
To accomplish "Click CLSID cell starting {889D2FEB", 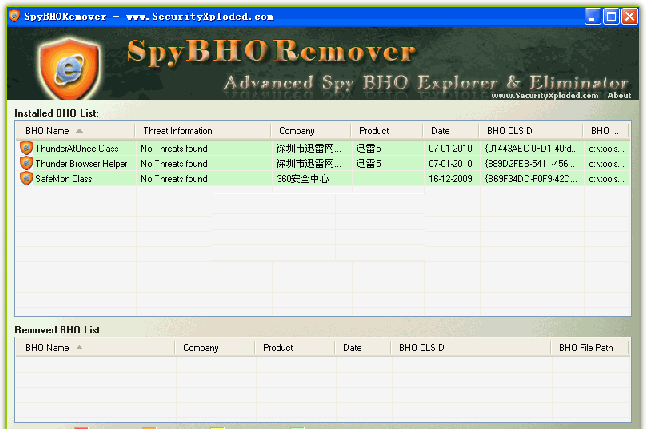I will 530,164.
